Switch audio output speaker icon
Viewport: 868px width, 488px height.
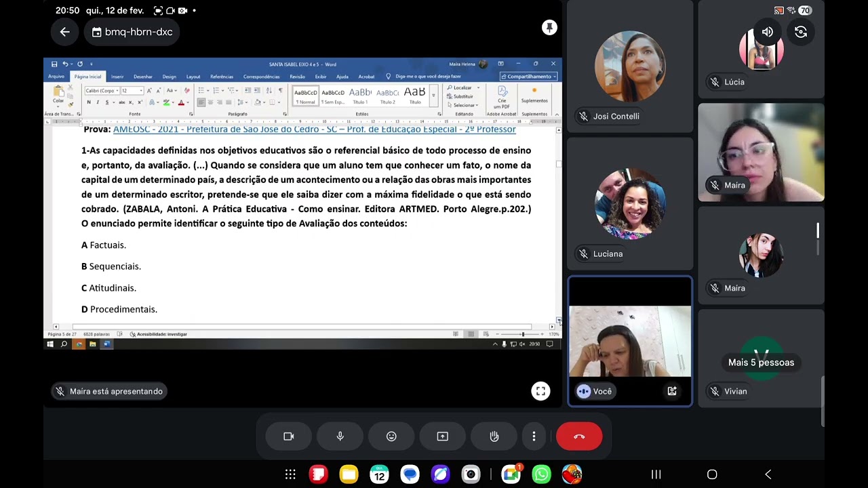click(x=768, y=32)
